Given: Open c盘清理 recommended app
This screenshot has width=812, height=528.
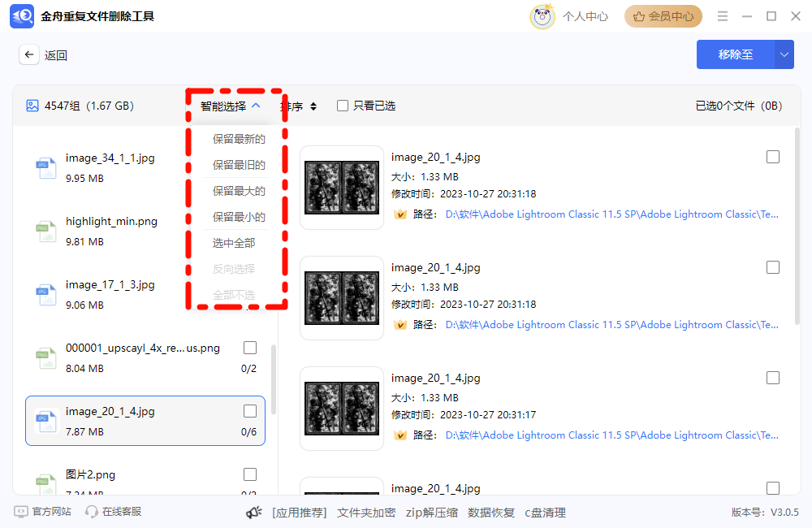Looking at the screenshot, I should [x=545, y=513].
